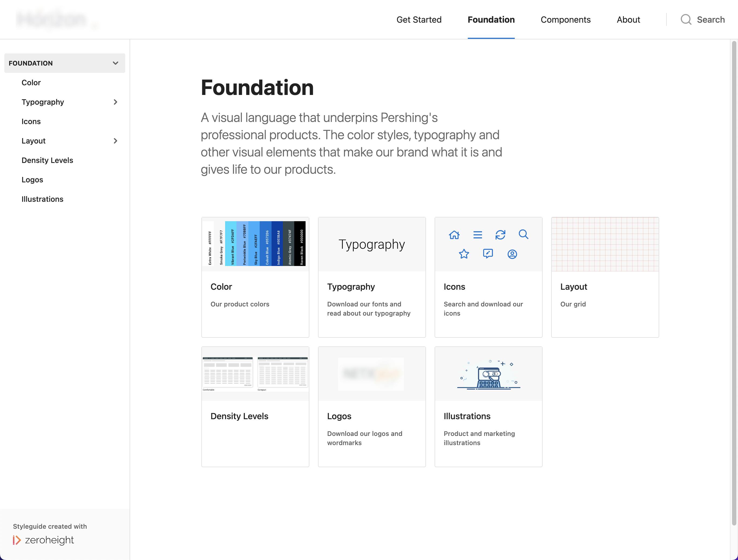Image resolution: width=738 pixels, height=560 pixels.
Task: Click the Cobalt Blue color swatch
Action: coord(266,244)
